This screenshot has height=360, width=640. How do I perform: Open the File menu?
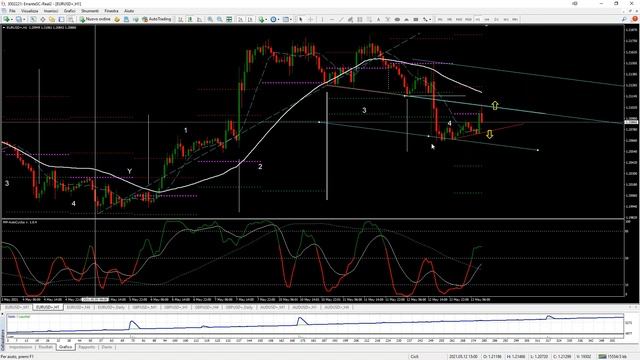coord(12,11)
